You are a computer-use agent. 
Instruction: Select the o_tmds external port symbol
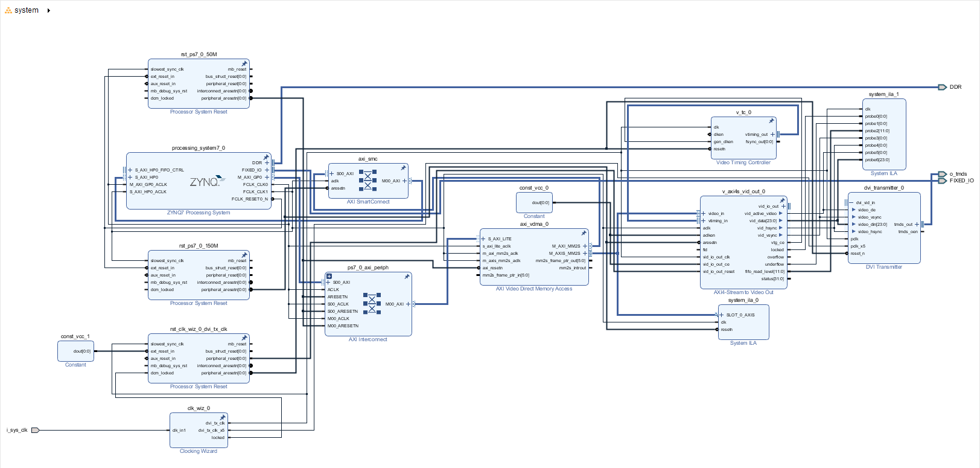tap(942, 174)
